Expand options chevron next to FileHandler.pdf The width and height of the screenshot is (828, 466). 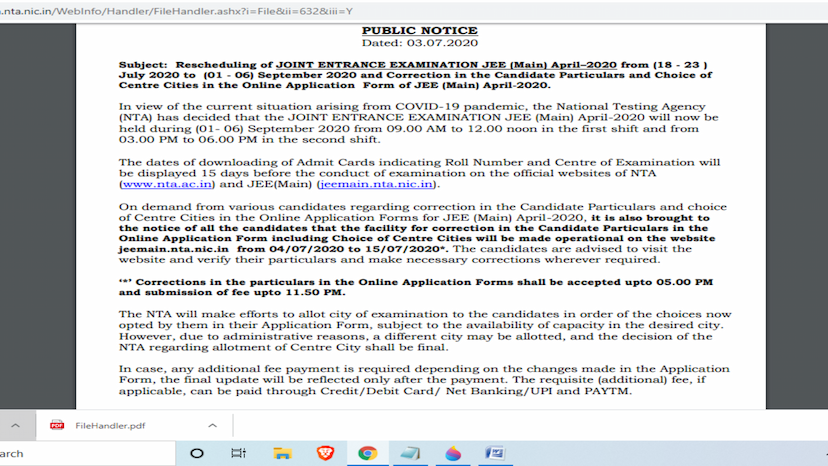tap(211, 424)
